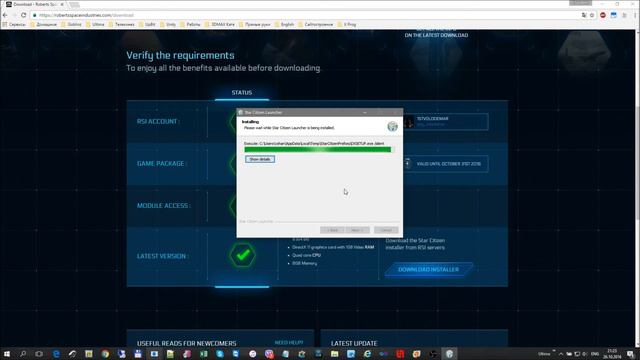Image resolution: width=640 pixels, height=360 pixels.
Task: Click the bookmark star icon in address bar
Action: click(592, 15)
